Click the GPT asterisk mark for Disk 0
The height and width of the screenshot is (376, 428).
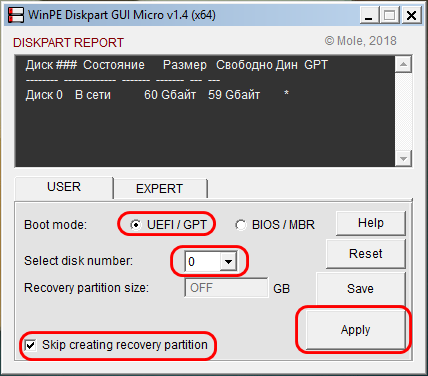pyautogui.click(x=286, y=94)
